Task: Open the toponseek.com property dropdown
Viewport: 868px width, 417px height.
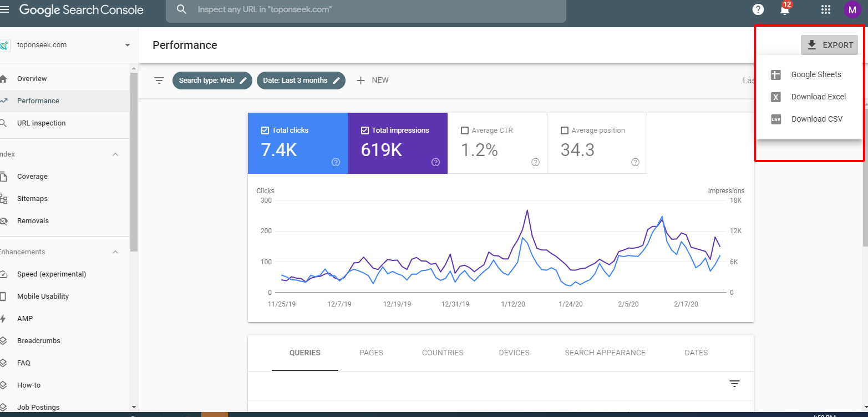Action: [127, 45]
